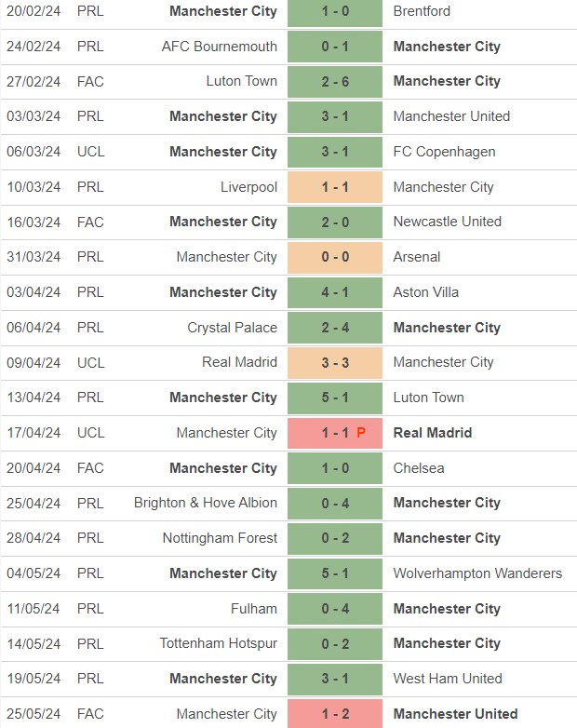Open the 0 - 0 draw score

(335, 257)
